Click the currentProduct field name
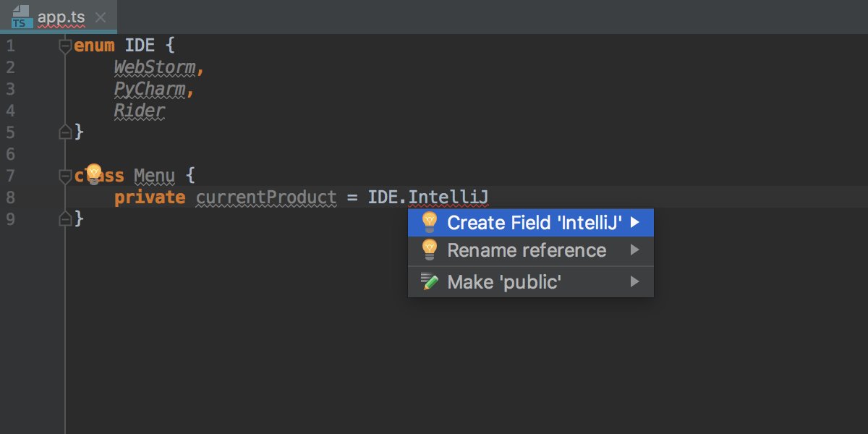The width and height of the screenshot is (868, 434). coord(266,197)
